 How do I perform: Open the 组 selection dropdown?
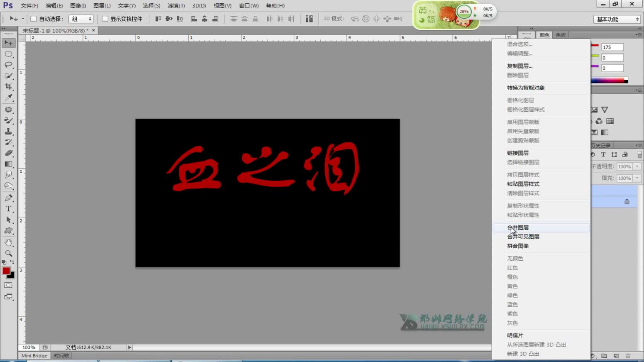click(81, 19)
